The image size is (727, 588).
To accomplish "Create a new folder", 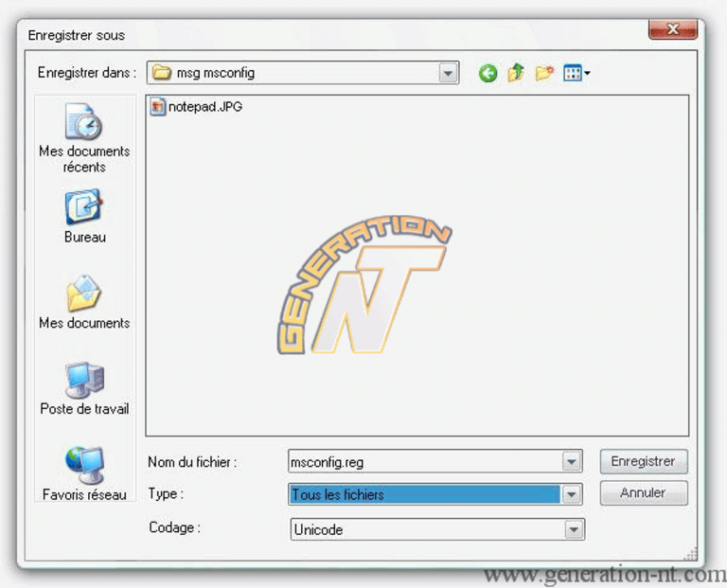I will [x=544, y=73].
